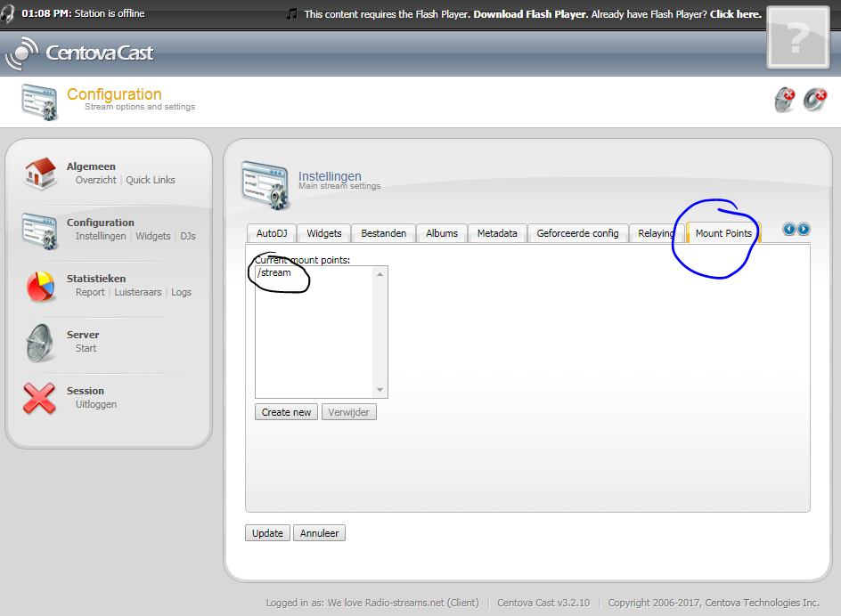
Task: Click the red X Session icon
Action: pyautogui.click(x=39, y=398)
